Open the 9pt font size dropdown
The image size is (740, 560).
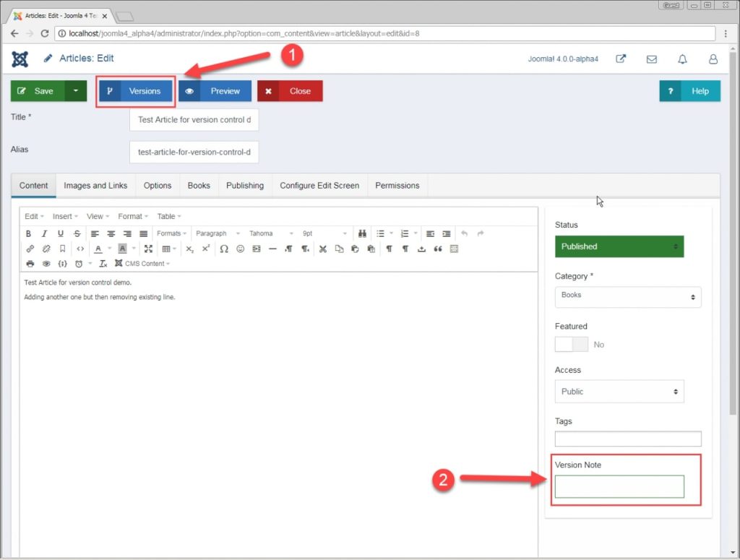pos(324,233)
